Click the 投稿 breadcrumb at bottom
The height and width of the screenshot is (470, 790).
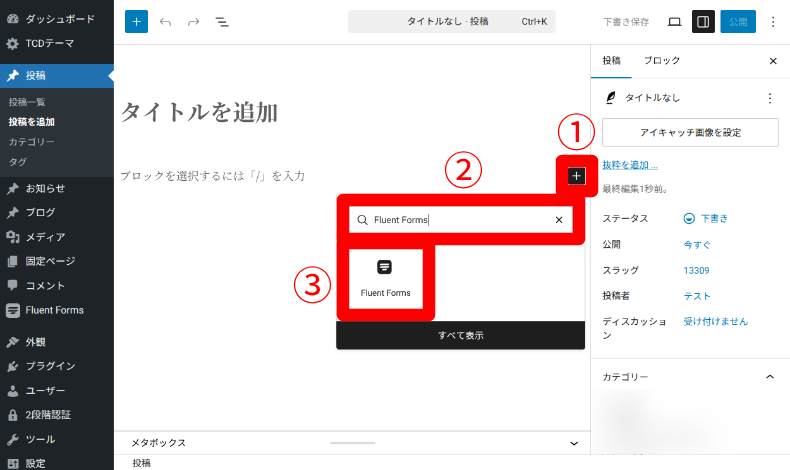coord(141,463)
